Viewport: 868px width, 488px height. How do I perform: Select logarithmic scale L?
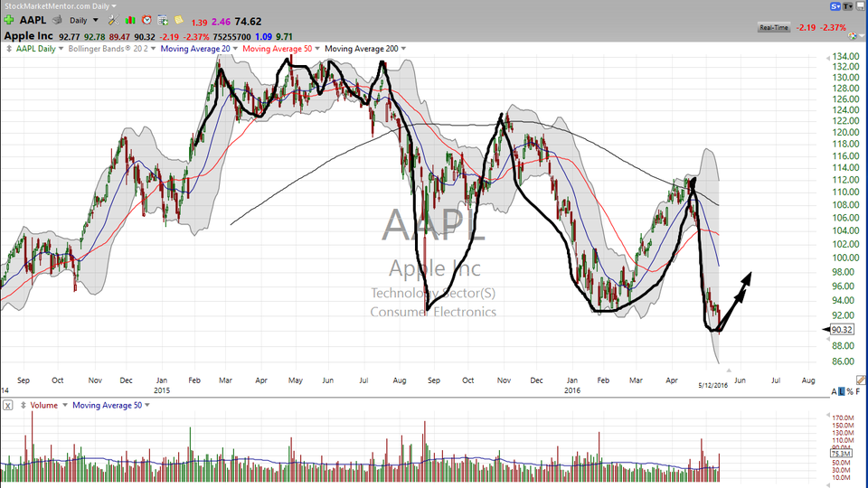(x=842, y=391)
